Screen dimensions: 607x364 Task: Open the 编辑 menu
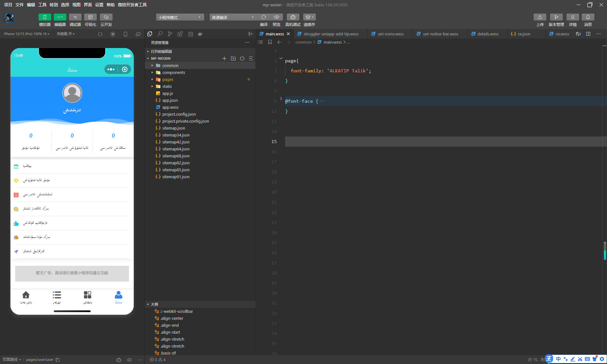[31, 5]
